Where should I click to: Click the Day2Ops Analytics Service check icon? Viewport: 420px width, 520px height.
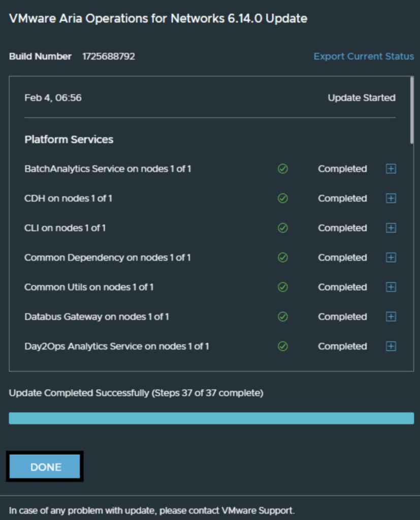(283, 346)
